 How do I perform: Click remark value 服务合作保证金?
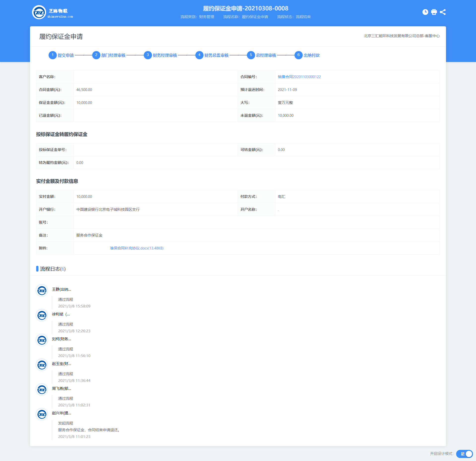click(x=89, y=235)
